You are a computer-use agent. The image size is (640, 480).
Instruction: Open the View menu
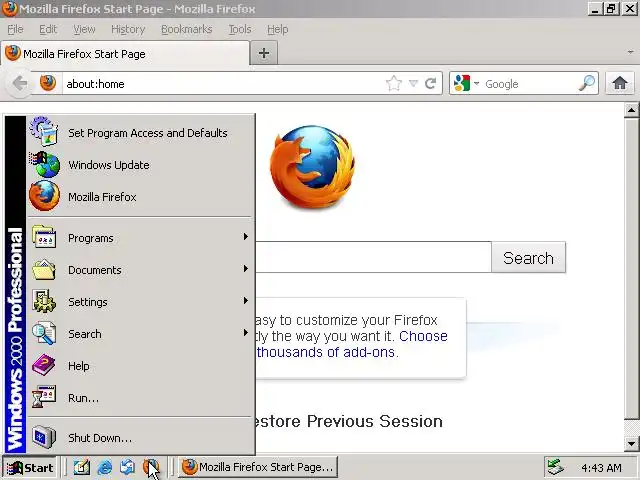click(x=84, y=29)
